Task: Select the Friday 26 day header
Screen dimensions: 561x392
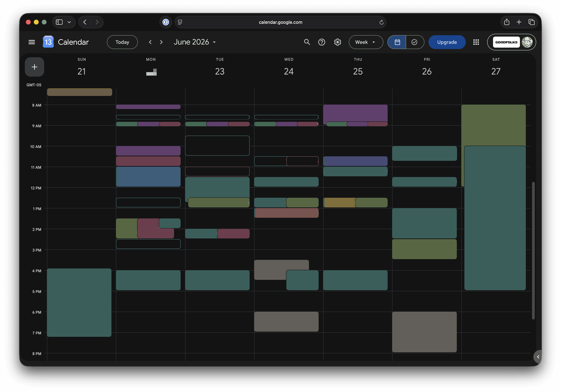Action: point(427,68)
